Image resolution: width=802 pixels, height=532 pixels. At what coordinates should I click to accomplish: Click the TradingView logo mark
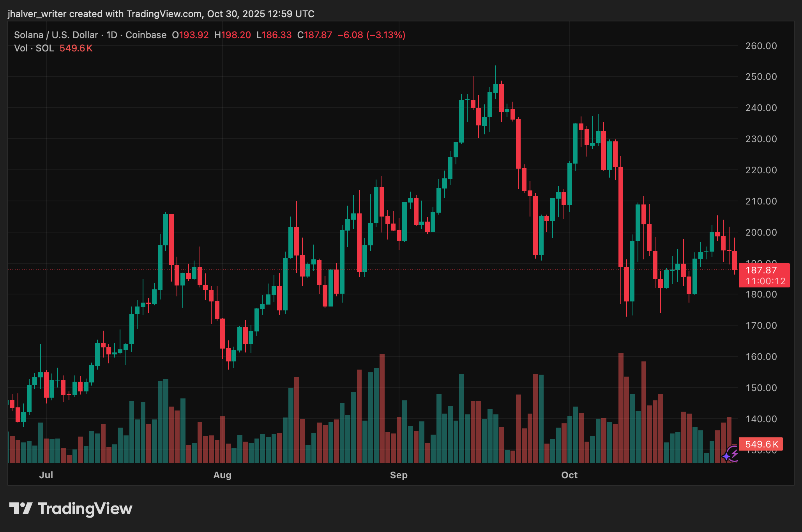click(x=21, y=508)
